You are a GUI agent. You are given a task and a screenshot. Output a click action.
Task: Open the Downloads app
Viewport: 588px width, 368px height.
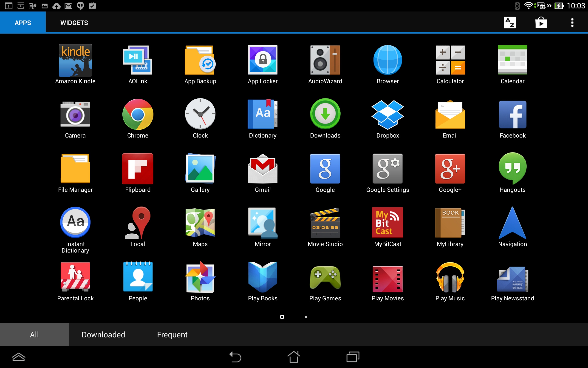coord(325,118)
